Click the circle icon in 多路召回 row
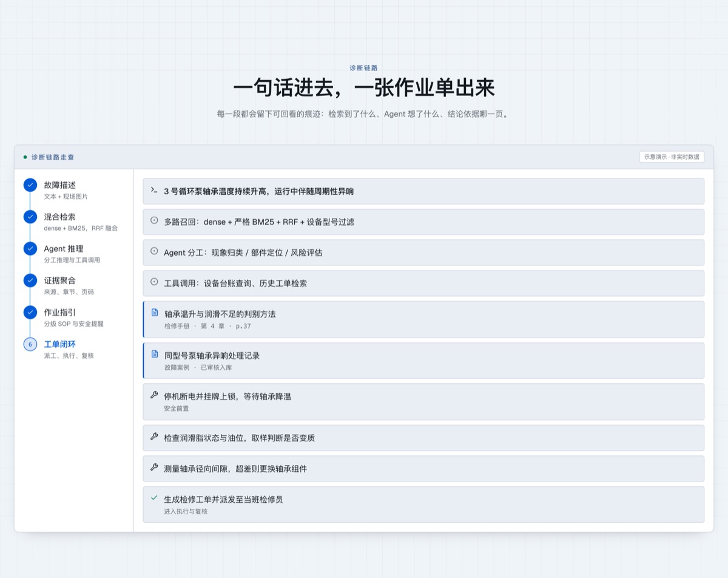This screenshot has width=728, height=578. pyautogui.click(x=154, y=220)
